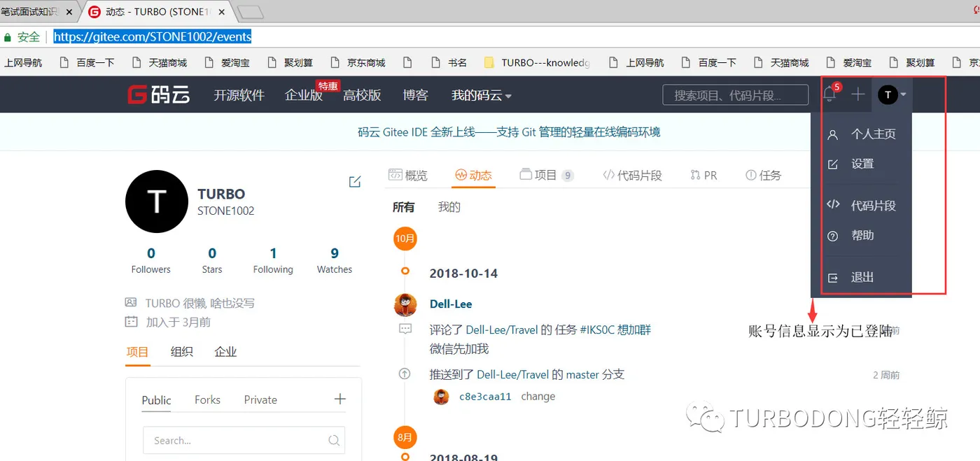The height and width of the screenshot is (461, 980).
Task: Select the 所有 activity filter
Action: (403, 207)
